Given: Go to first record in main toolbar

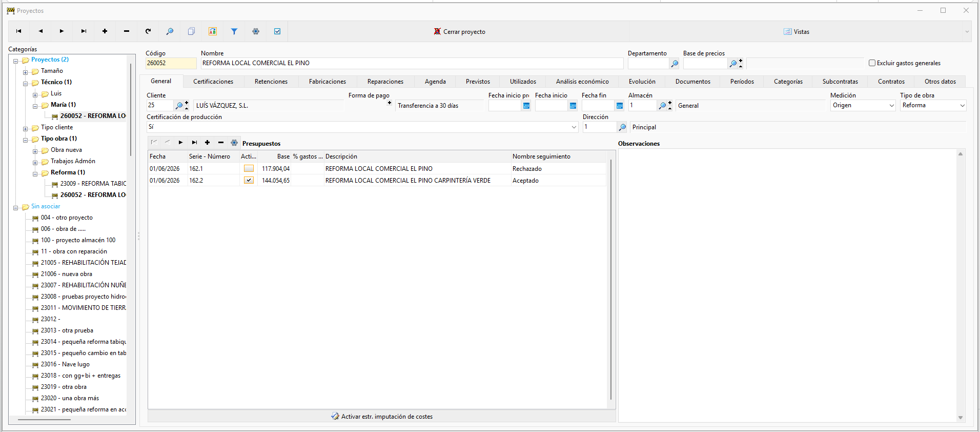Looking at the screenshot, I should point(18,31).
